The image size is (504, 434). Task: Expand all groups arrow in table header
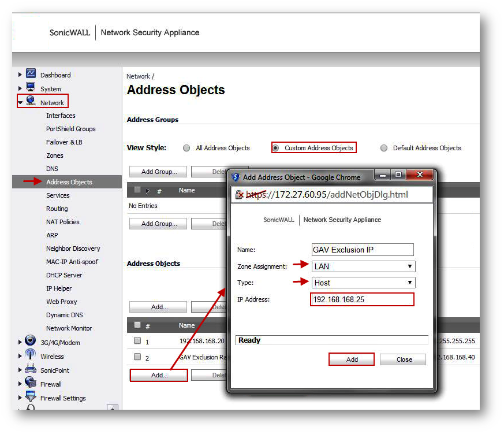pos(148,191)
